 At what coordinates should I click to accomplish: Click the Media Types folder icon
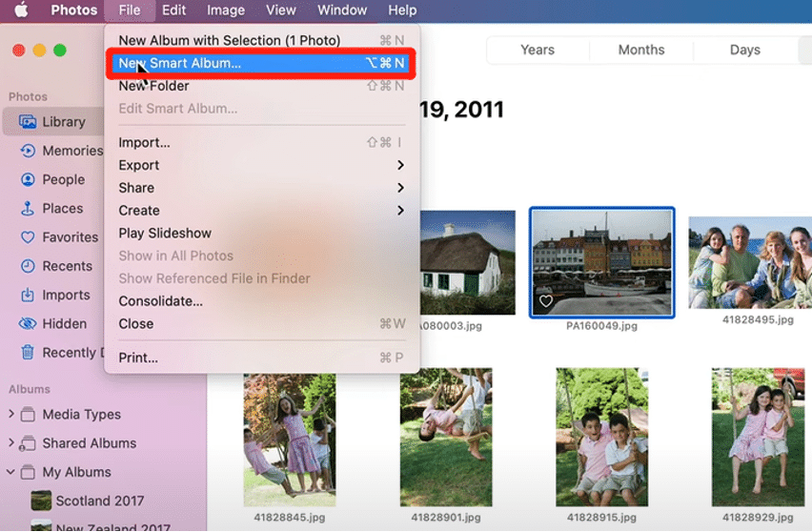coord(28,415)
